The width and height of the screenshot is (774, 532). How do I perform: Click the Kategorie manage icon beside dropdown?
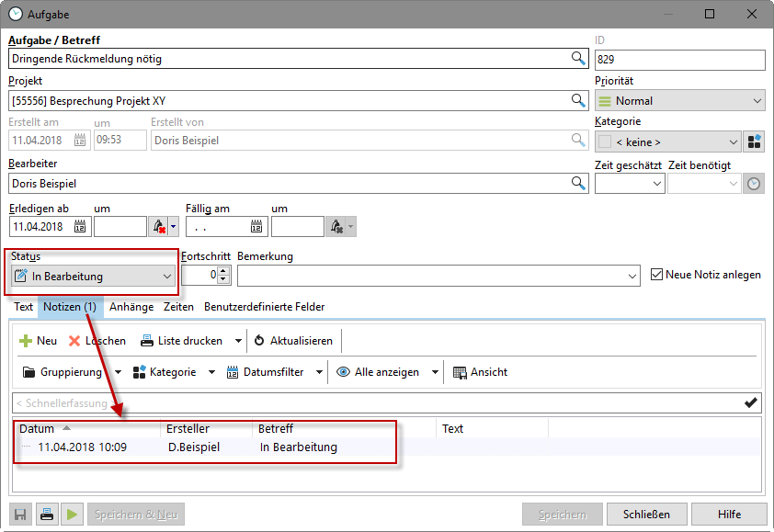pyautogui.click(x=754, y=141)
